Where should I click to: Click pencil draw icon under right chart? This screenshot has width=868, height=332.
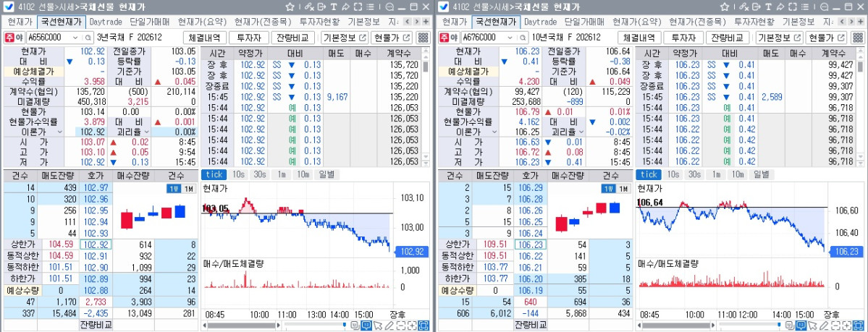(x=823, y=325)
